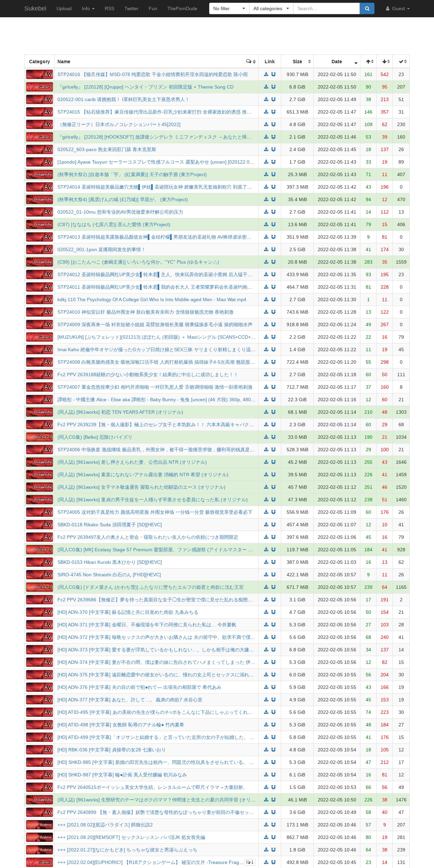Click Anime category icon on 2021.08.02 row
The height and width of the screenshot is (868, 434).
tap(40, 825)
